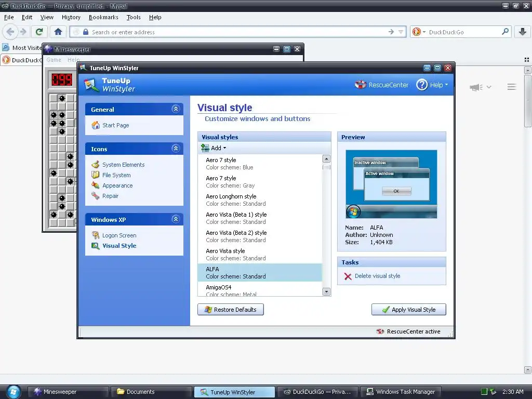
Task: Click Apply Visual Style button
Action: [409, 310]
